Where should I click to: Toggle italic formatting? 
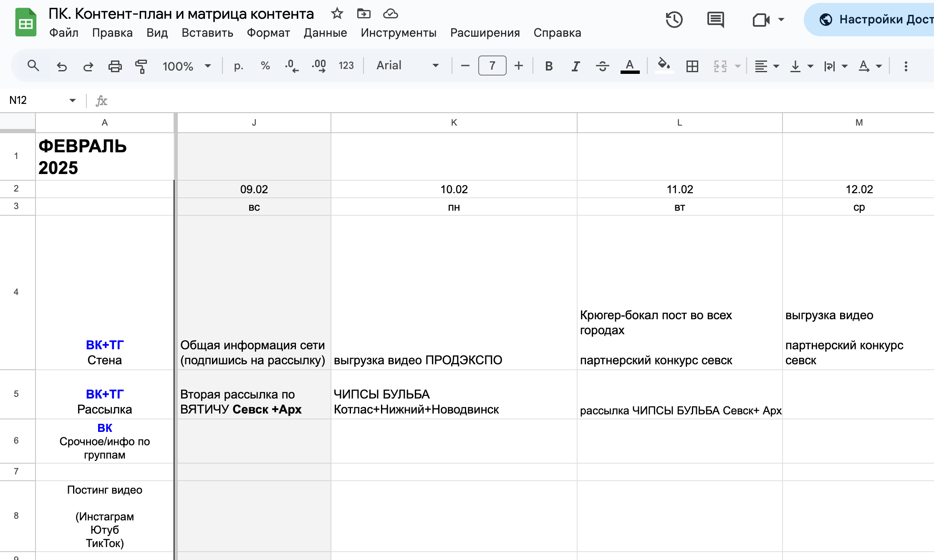[x=576, y=66]
